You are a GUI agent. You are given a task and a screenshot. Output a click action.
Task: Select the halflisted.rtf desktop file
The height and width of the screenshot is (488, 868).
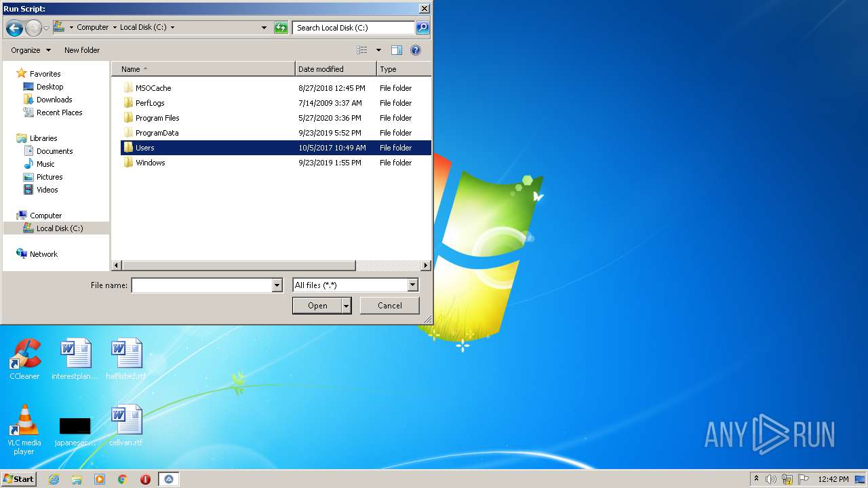(126, 359)
